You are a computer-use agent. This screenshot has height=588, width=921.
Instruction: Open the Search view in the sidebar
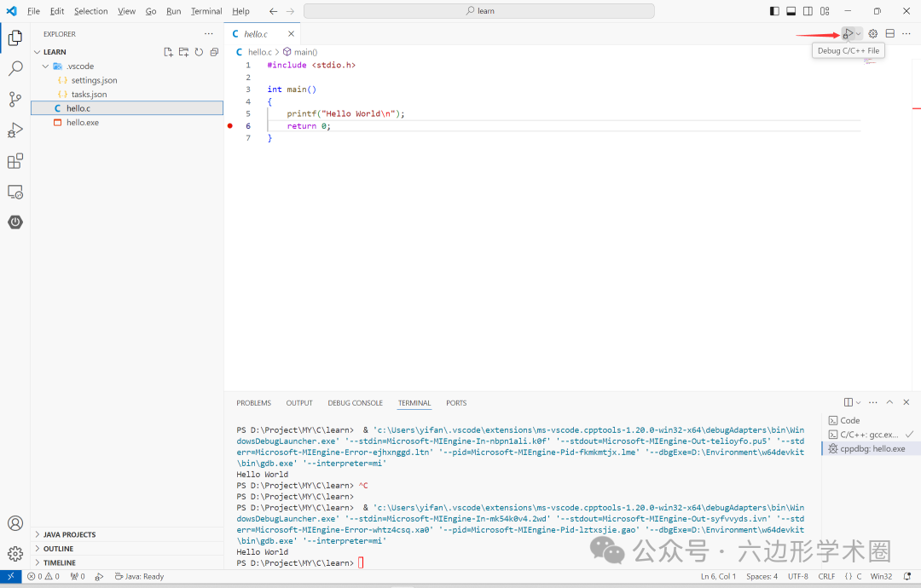[x=14, y=68]
